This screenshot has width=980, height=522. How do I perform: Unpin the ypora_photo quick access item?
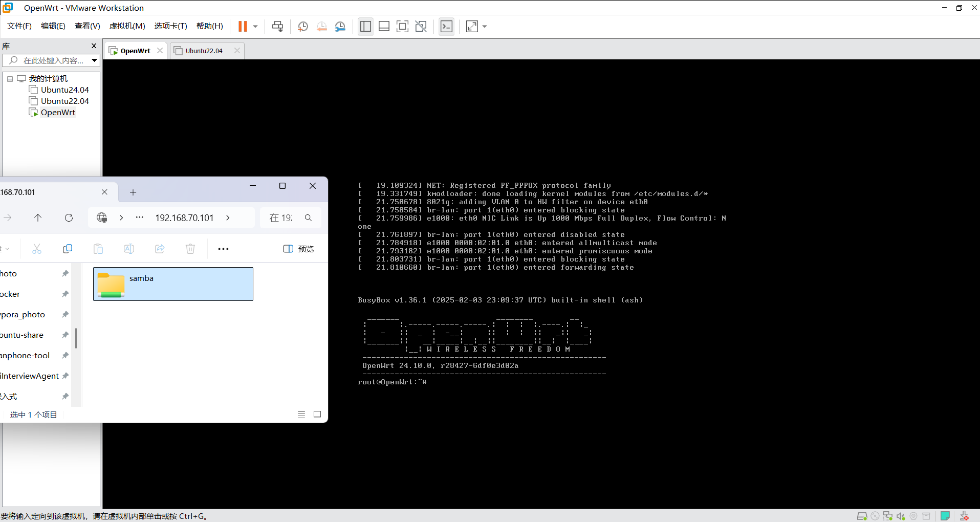click(x=65, y=315)
